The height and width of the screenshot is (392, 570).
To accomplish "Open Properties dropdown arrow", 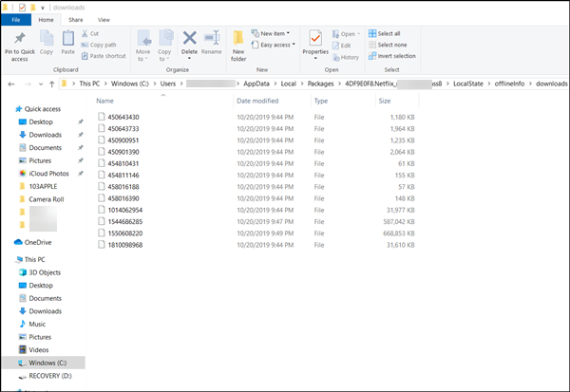I will pyautogui.click(x=315, y=58).
